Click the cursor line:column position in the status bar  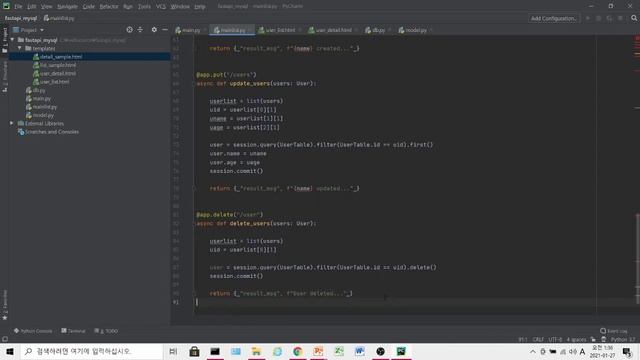point(522,339)
